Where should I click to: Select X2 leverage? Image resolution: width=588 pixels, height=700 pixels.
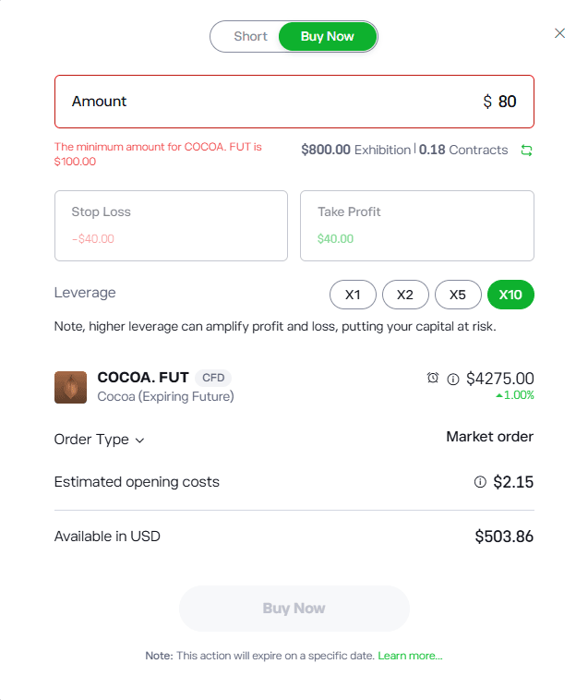pos(405,295)
